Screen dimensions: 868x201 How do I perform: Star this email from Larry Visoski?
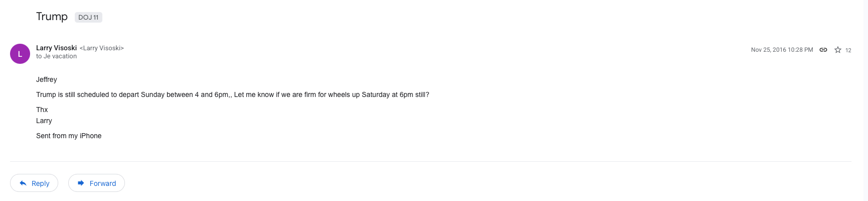[x=837, y=50]
